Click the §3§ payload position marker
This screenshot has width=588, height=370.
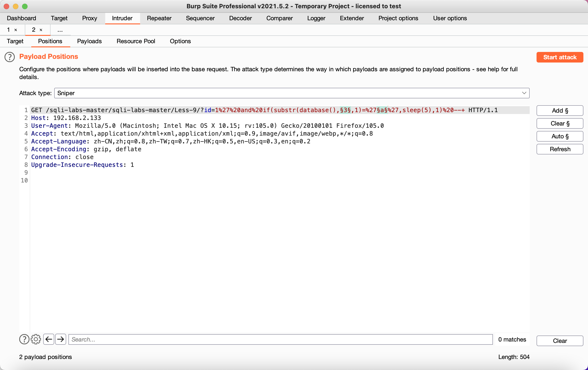point(345,110)
